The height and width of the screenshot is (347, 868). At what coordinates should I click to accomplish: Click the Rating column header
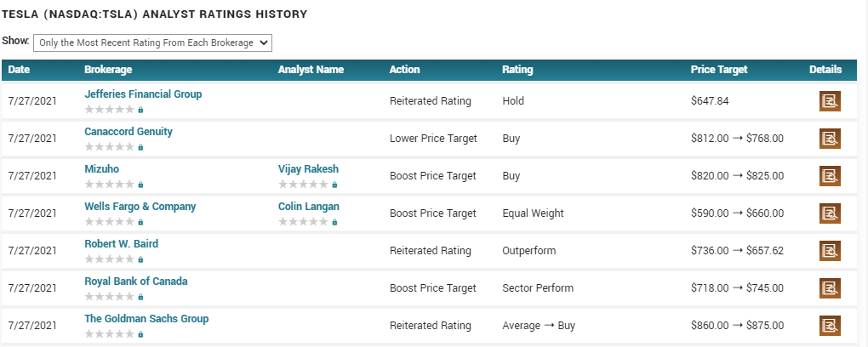[517, 70]
